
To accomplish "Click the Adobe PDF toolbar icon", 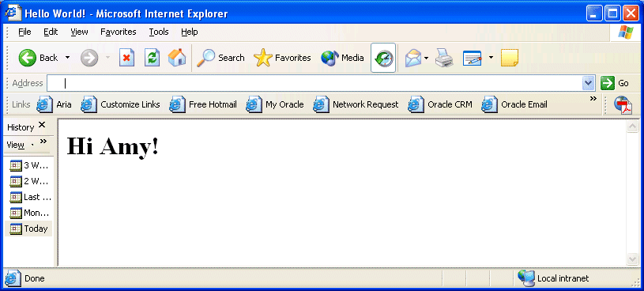I will point(623,104).
